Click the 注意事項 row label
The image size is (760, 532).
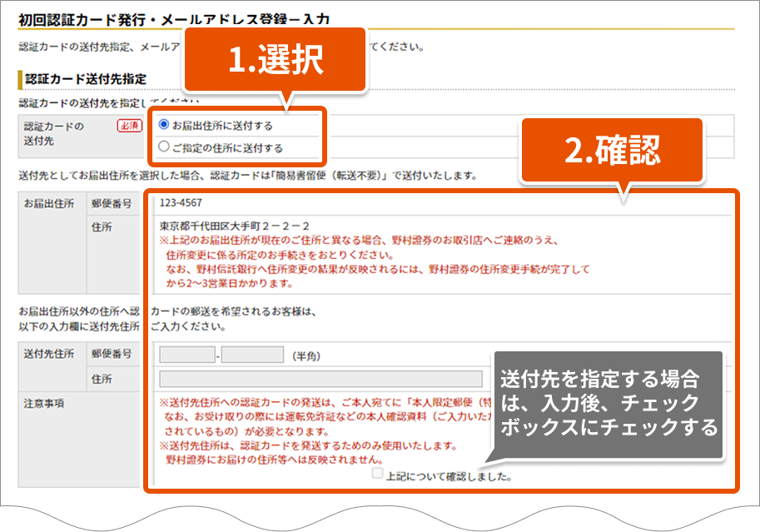[45, 403]
